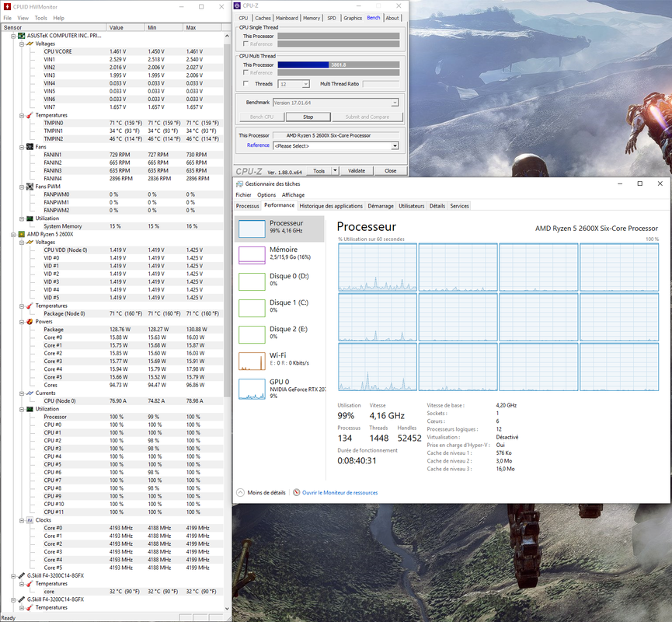Collapse the Powers tree node
Viewport: 672px width, 622px height.
(x=22, y=322)
